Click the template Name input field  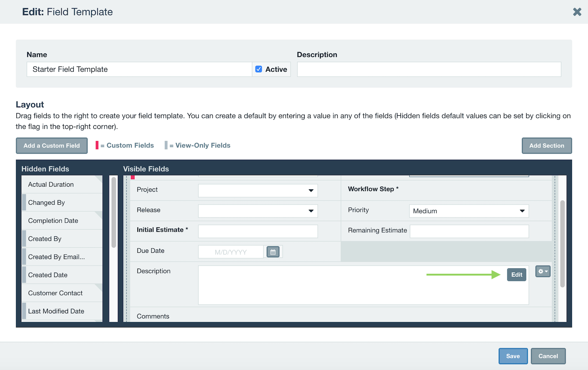[139, 69]
